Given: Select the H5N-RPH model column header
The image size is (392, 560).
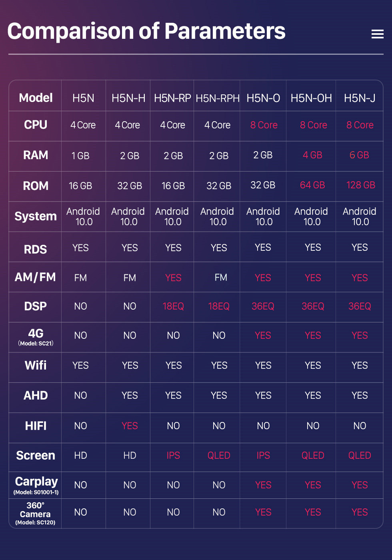Looking at the screenshot, I should point(218,98).
